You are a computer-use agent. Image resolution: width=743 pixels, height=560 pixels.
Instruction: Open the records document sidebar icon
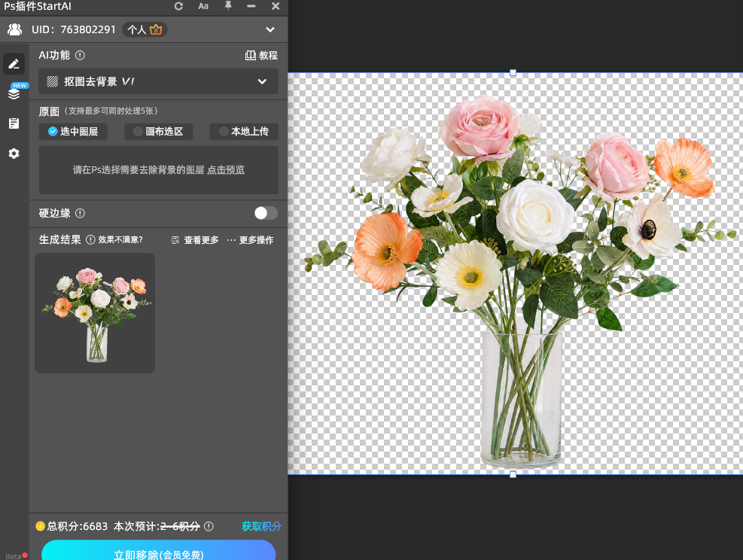(14, 123)
